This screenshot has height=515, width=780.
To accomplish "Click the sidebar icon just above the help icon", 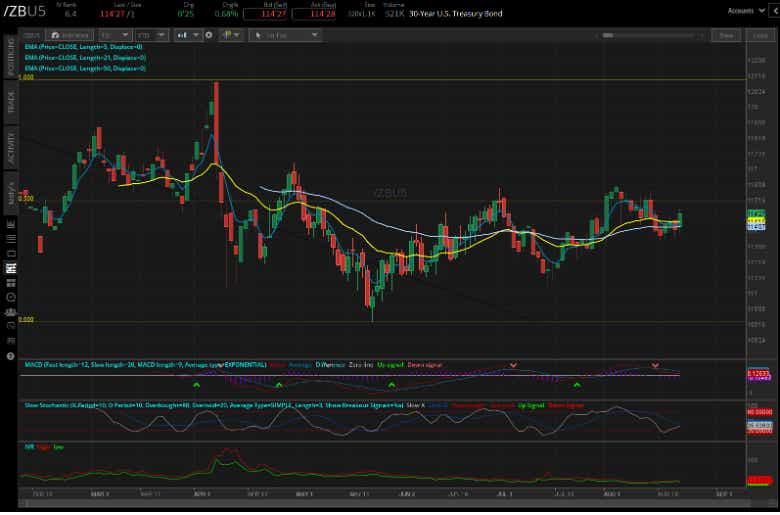I will coord(10,341).
